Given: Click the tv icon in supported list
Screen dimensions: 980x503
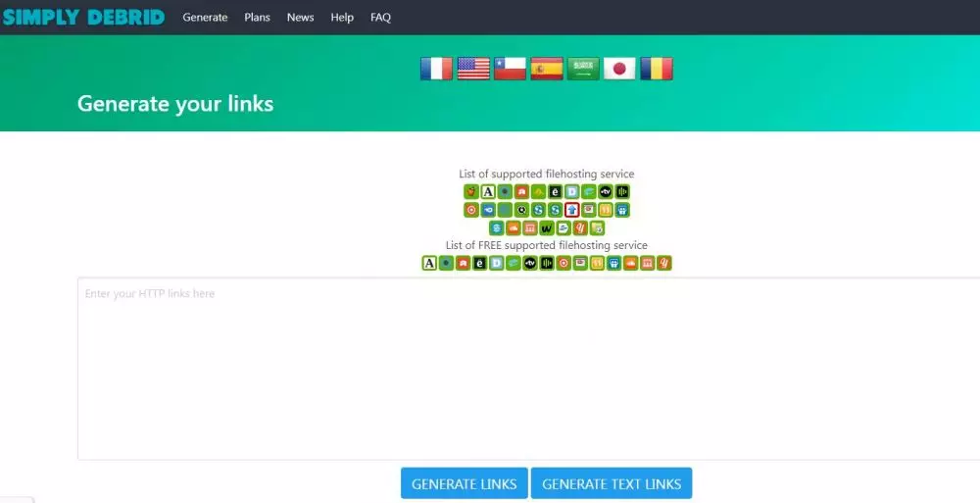Looking at the screenshot, I should (x=606, y=191).
